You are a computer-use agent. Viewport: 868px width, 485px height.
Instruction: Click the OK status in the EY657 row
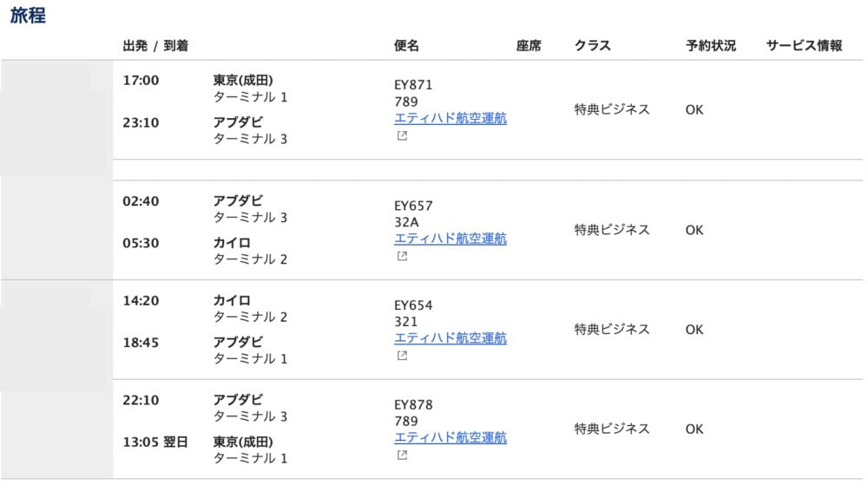pyautogui.click(x=694, y=231)
